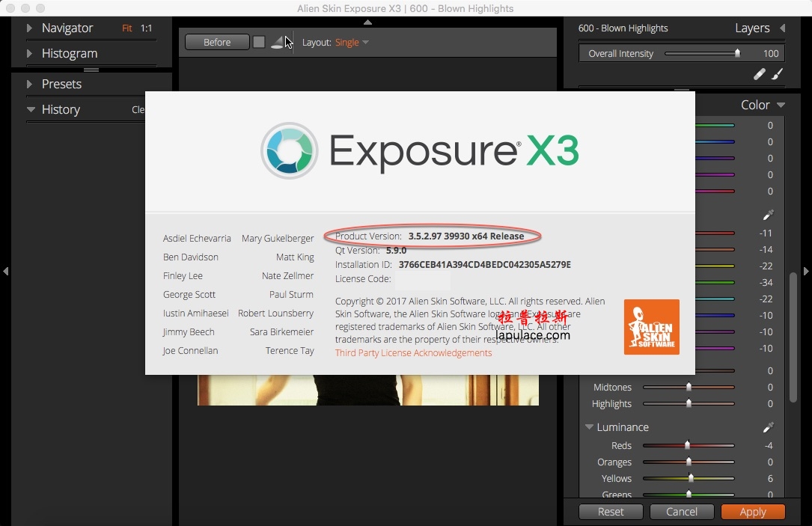Screen dimensions: 812x526
Task: Open the Color panel menu arrow
Action: coord(781,105)
